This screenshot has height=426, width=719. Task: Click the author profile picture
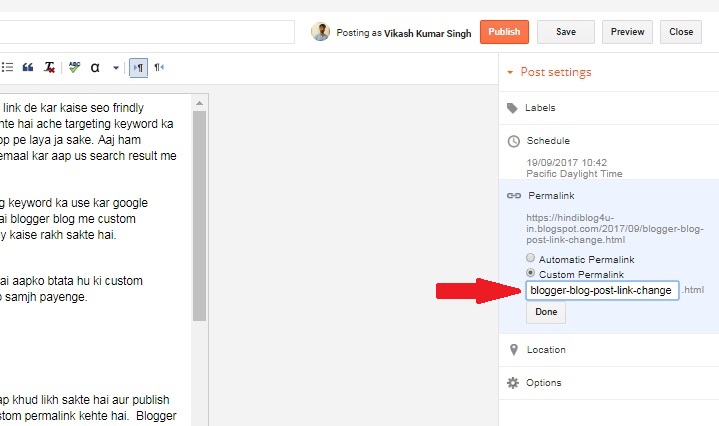[x=320, y=32]
